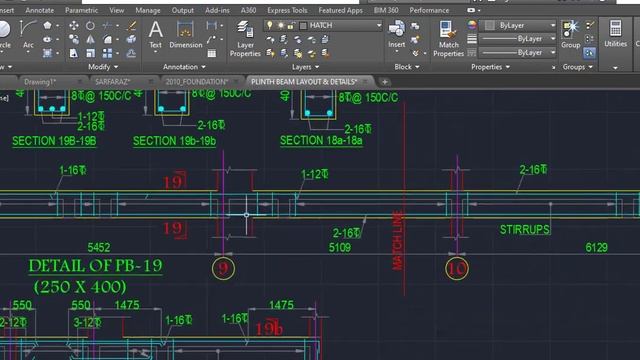
Task: Open the Express Tools ribbon tab
Action: tap(287, 10)
